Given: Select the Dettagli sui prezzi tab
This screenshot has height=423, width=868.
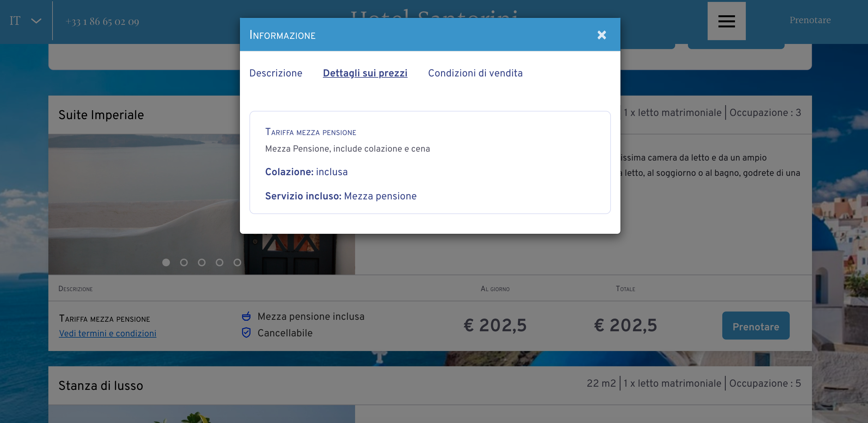Looking at the screenshot, I should [x=365, y=73].
